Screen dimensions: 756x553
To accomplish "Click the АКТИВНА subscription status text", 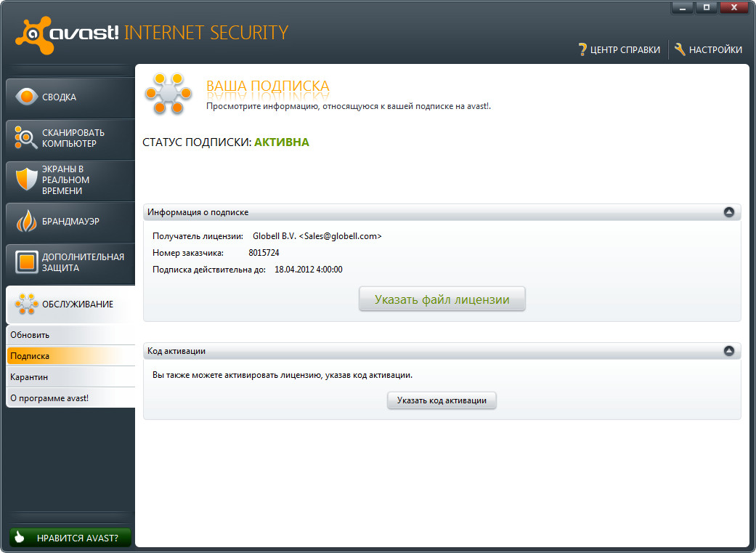I will point(282,142).
